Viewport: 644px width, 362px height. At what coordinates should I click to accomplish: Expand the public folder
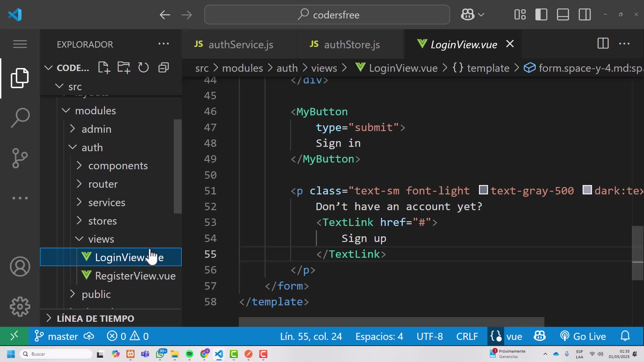pyautogui.click(x=72, y=294)
